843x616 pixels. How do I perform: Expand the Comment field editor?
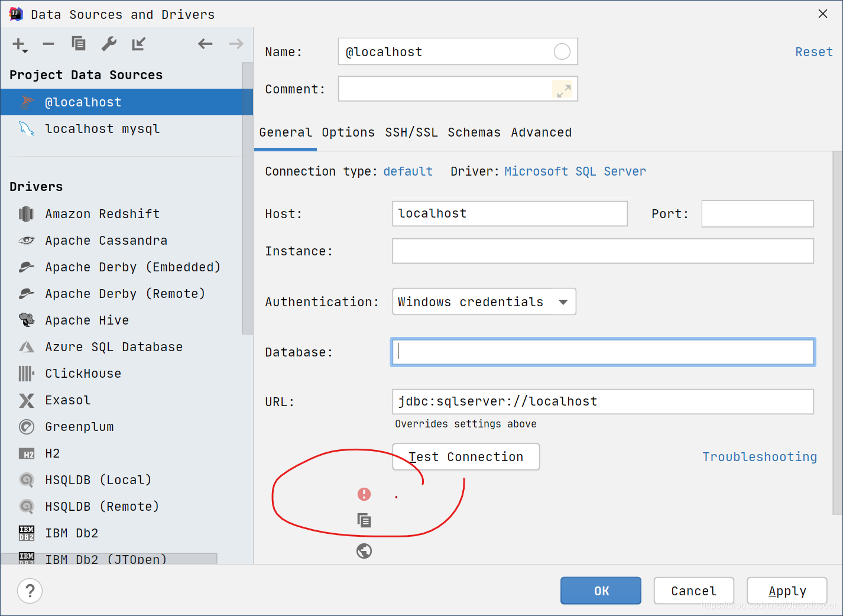click(563, 90)
